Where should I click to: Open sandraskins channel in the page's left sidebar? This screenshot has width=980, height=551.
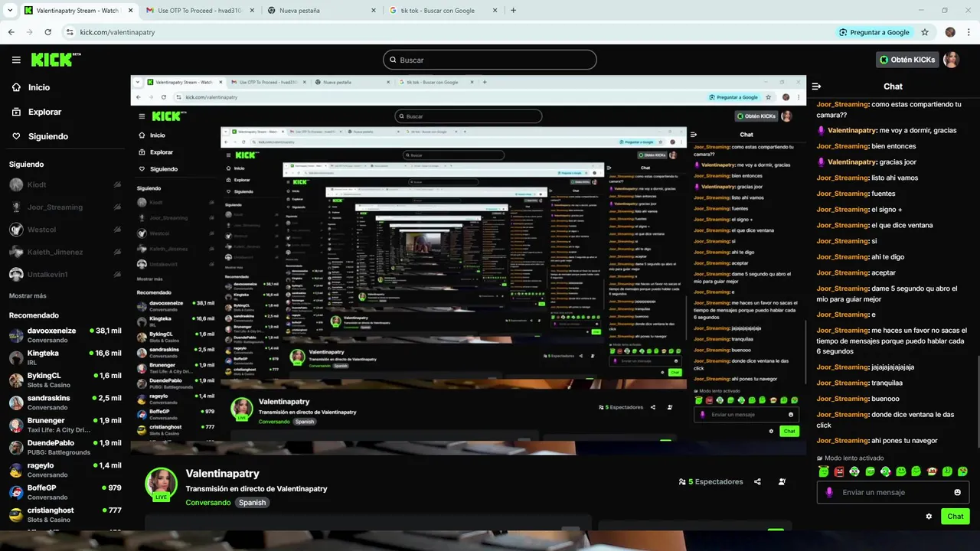click(65, 403)
